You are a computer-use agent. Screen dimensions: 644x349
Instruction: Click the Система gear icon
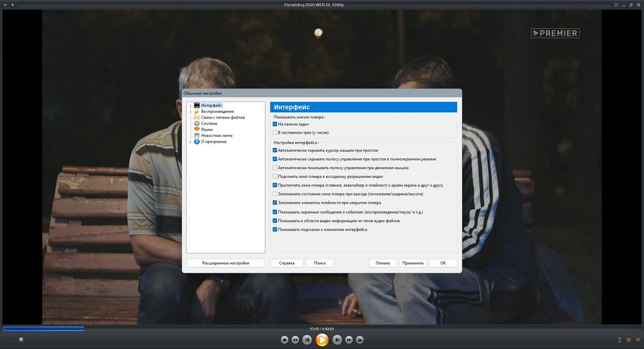tap(197, 123)
